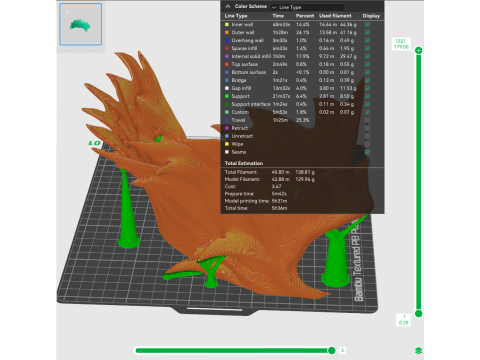Enable display of Travel moves
Viewport: 480px width, 360px height.
(367, 120)
